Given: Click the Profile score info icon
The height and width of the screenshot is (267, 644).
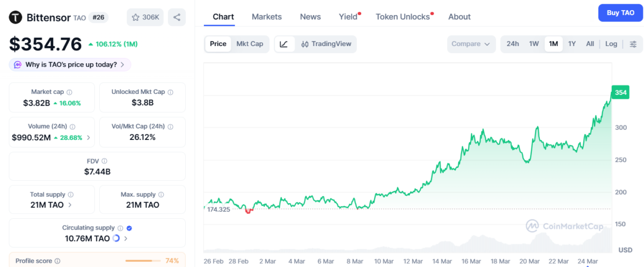Looking at the screenshot, I should click(57, 261).
